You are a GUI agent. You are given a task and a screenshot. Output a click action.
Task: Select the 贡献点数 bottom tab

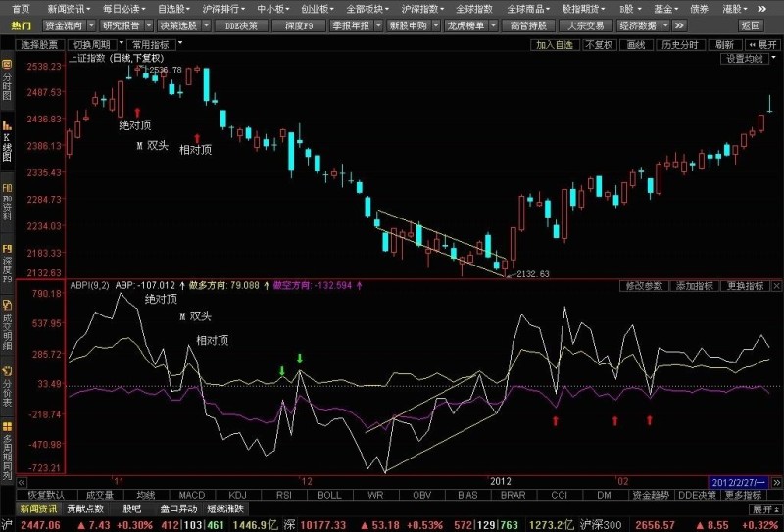(x=85, y=509)
